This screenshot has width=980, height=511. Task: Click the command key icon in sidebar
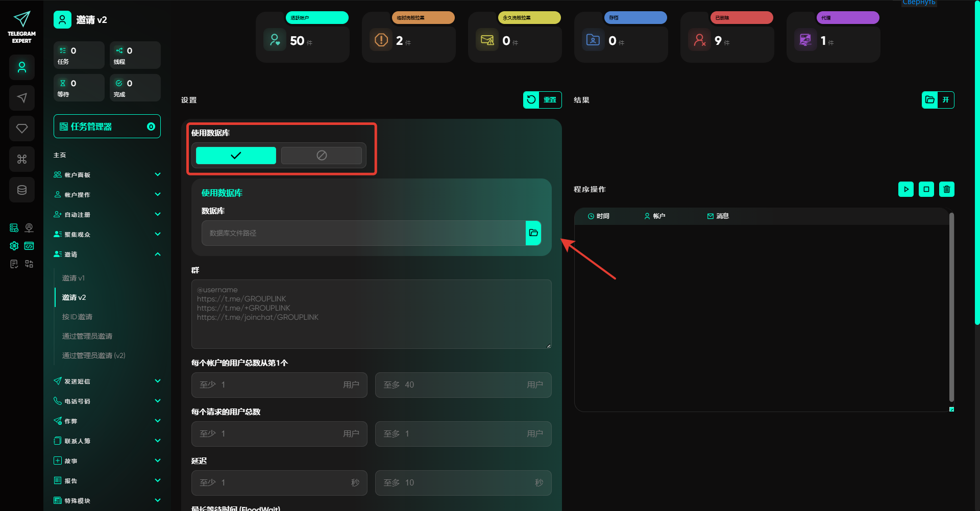coord(22,159)
